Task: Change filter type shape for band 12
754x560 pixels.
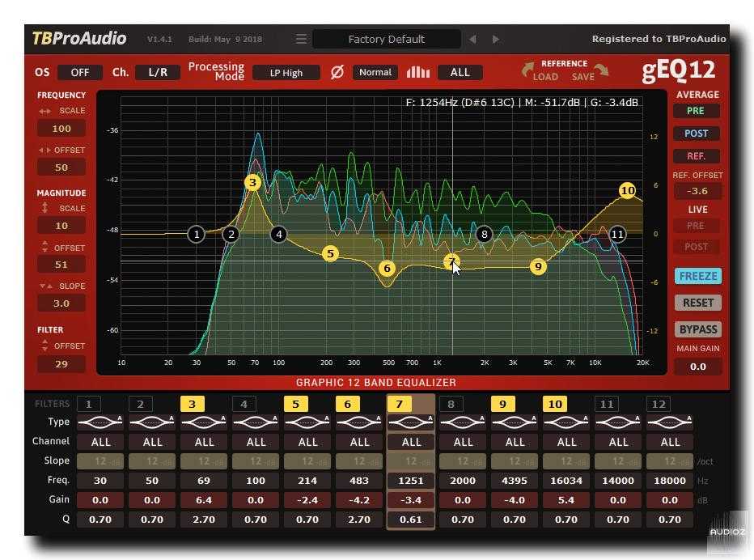Action: click(670, 422)
